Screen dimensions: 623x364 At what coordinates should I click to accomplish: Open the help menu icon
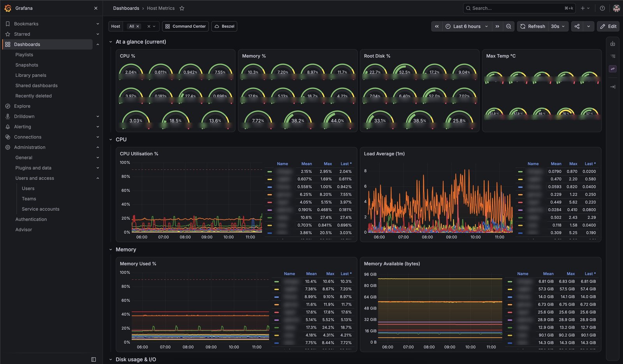click(602, 8)
